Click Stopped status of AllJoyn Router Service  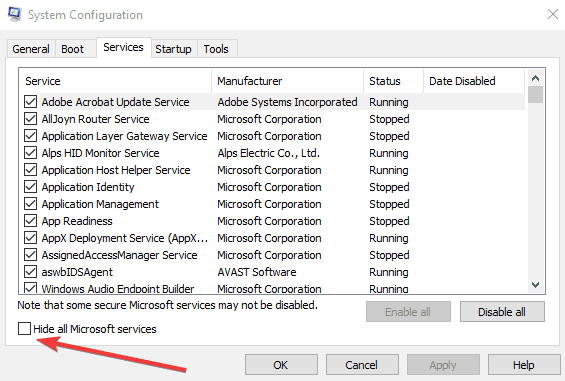389,119
